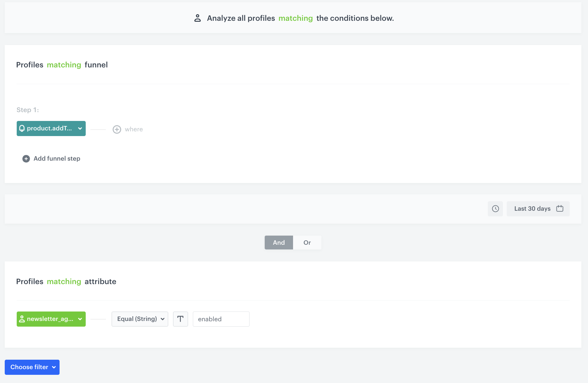This screenshot has height=383, width=588.
Task: Switch the condition logic to Or
Action: [x=307, y=243]
